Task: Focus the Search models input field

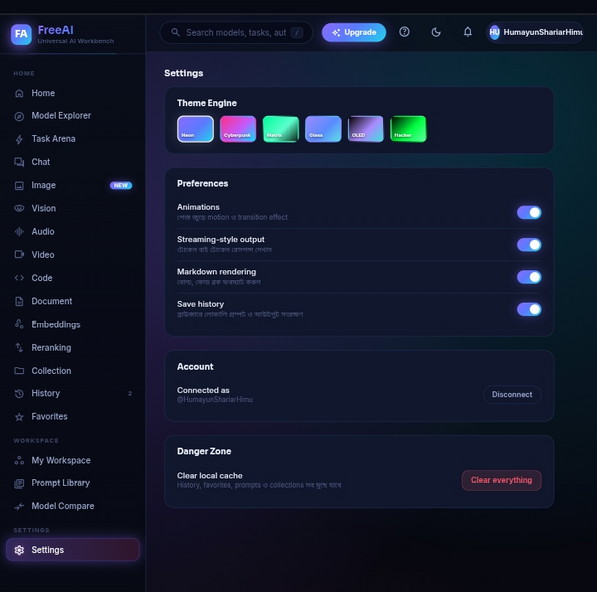Action: coord(236,33)
